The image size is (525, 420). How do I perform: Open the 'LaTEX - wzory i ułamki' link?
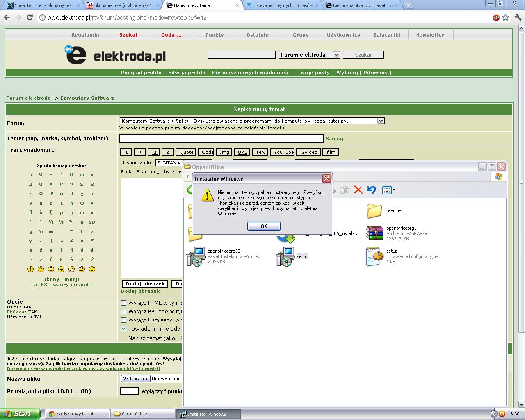click(62, 285)
